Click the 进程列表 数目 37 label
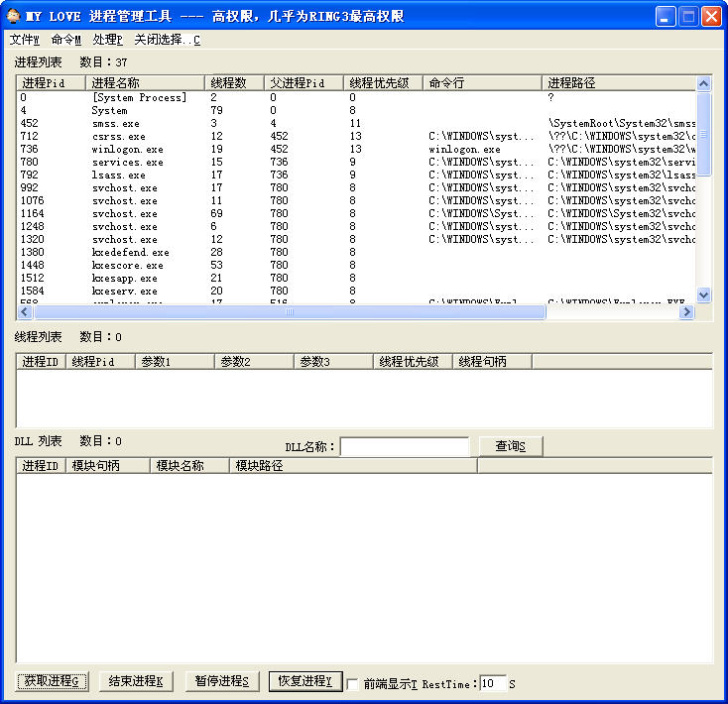This screenshot has height=704, width=728. coord(70,61)
